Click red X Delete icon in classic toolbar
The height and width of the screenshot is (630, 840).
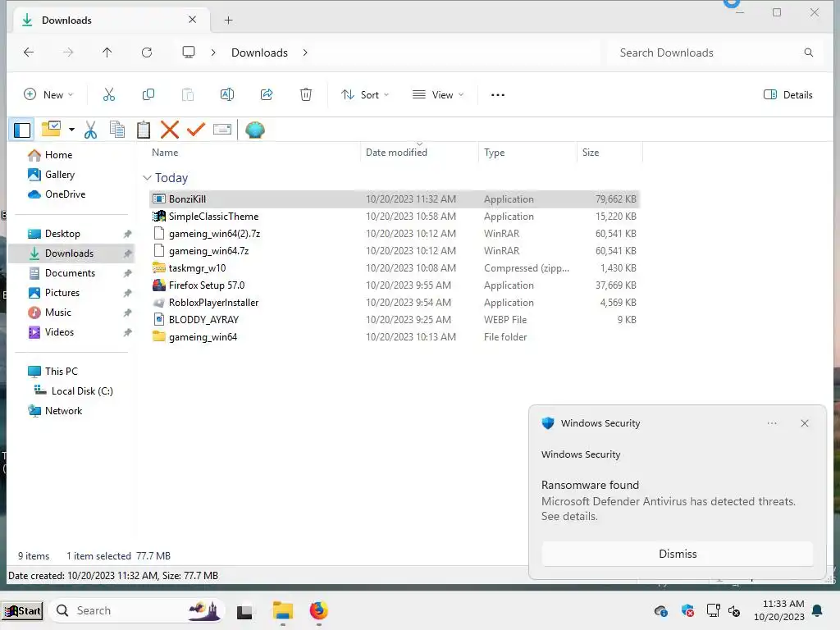169,130
